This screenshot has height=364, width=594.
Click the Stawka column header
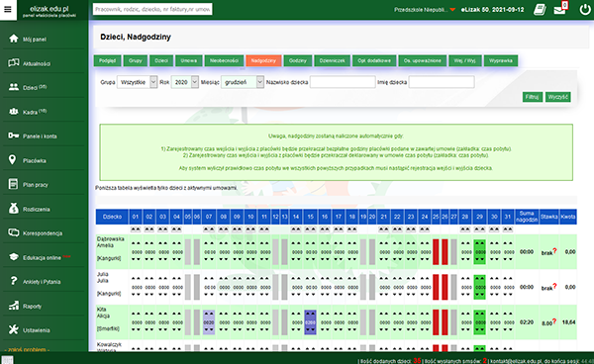pyautogui.click(x=548, y=217)
